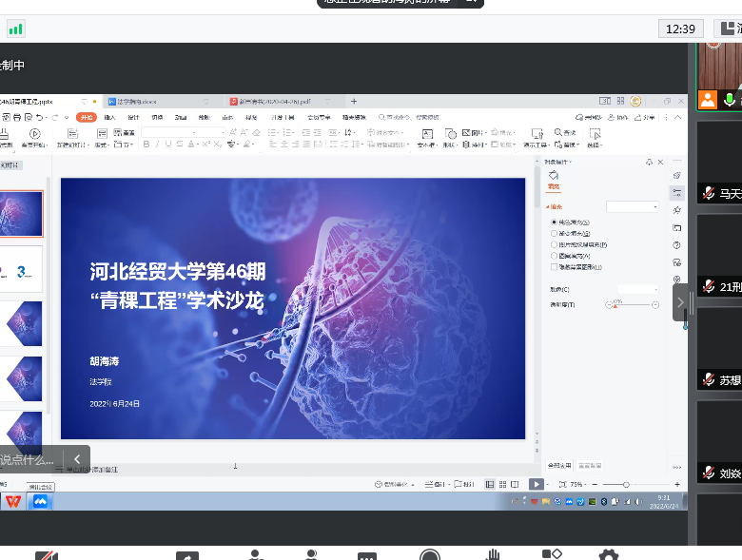Click the decrease font size icon

click(x=244, y=132)
